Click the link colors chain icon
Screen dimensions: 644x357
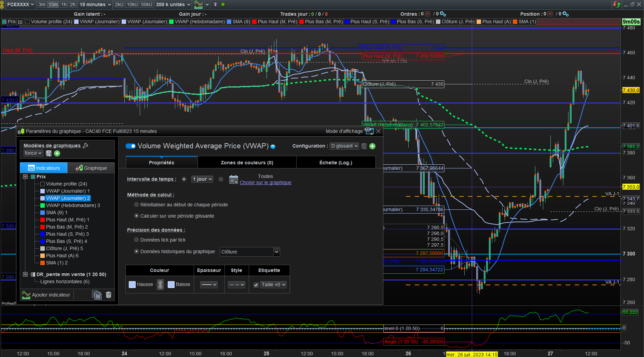160,284
